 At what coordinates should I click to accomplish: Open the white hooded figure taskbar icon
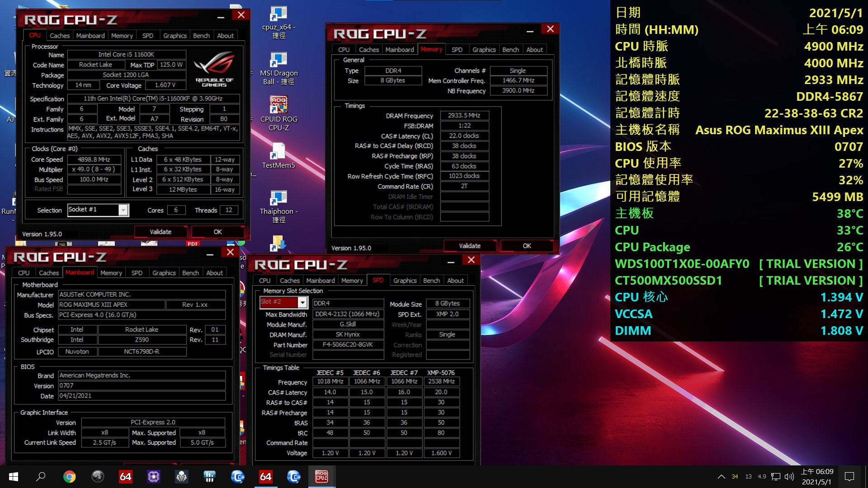point(181,477)
